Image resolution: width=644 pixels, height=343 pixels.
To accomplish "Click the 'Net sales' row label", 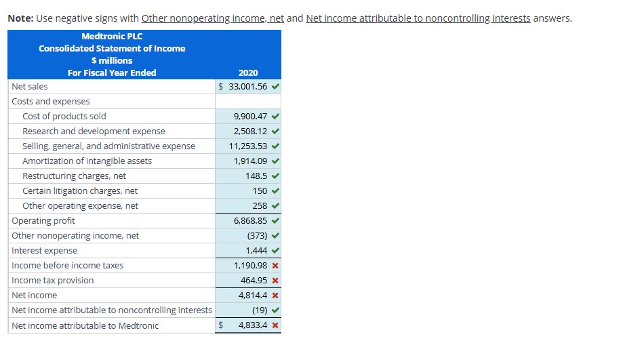I will (x=30, y=86).
